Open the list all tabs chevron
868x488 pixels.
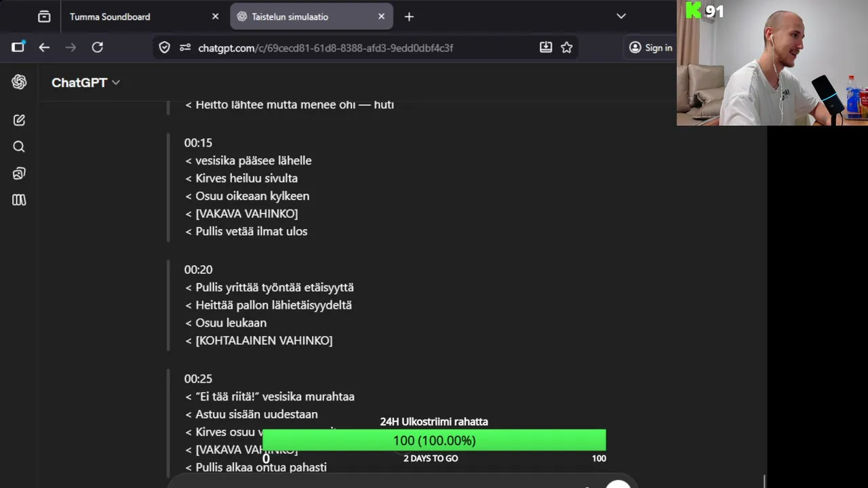621,16
